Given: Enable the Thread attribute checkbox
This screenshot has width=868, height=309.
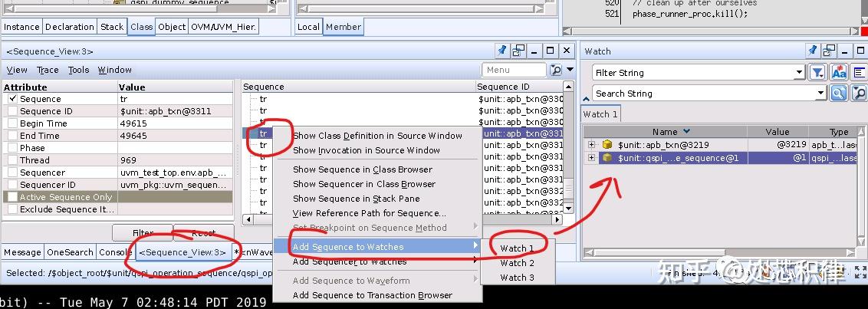Looking at the screenshot, I should tap(13, 160).
